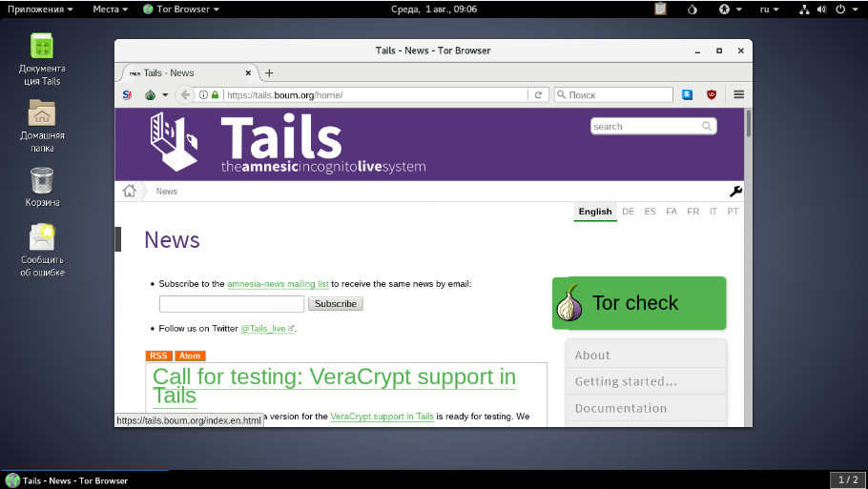Click the Tor check green button

[639, 303]
